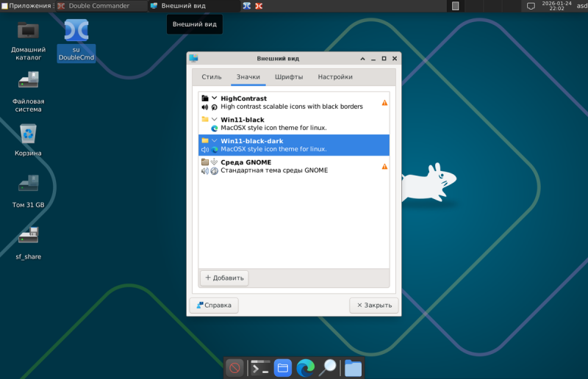The height and width of the screenshot is (379, 588).
Task: Open the Настройки tab
Action: (335, 77)
